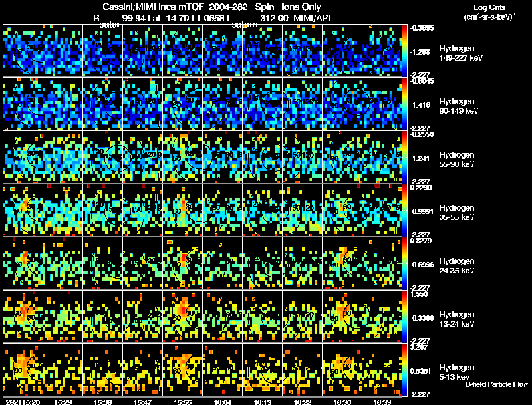
Task: Click the '15:29' time axis label
Action: (x=63, y=402)
